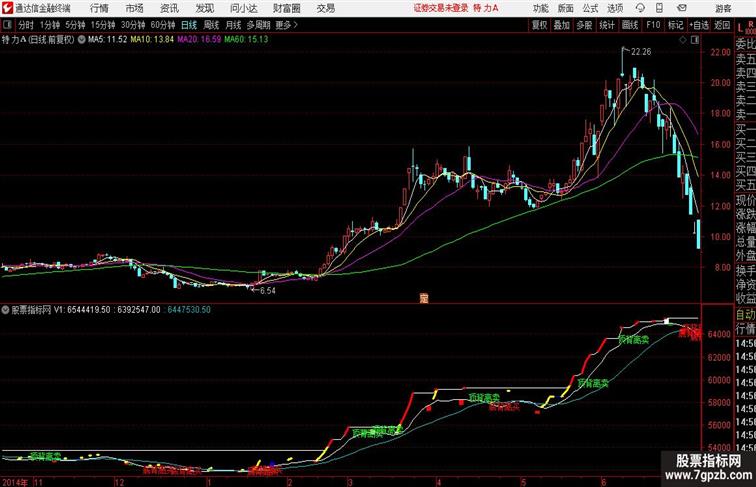Expand the round arrow next to 特力A title
Viewport: 756px width, 487px height.
(81, 40)
